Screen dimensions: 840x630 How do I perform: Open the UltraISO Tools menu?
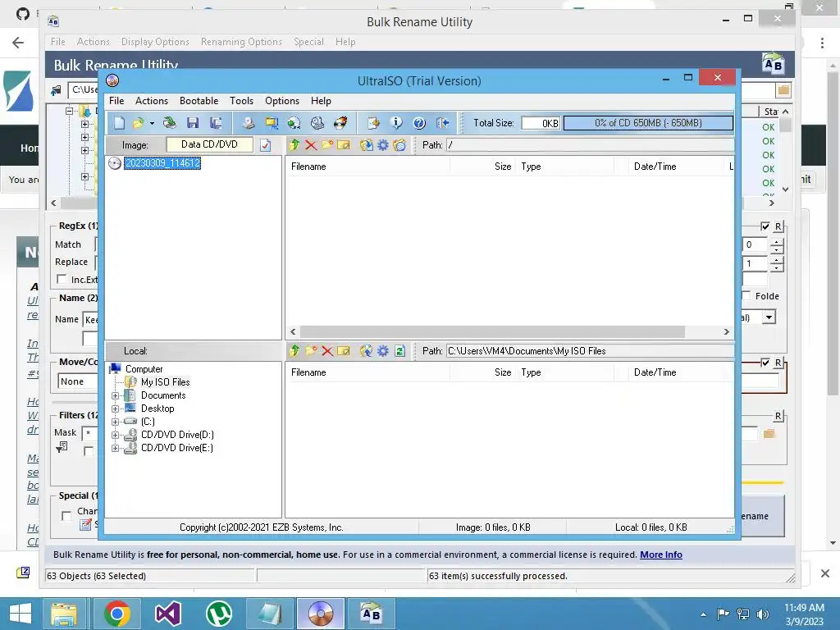(x=242, y=101)
